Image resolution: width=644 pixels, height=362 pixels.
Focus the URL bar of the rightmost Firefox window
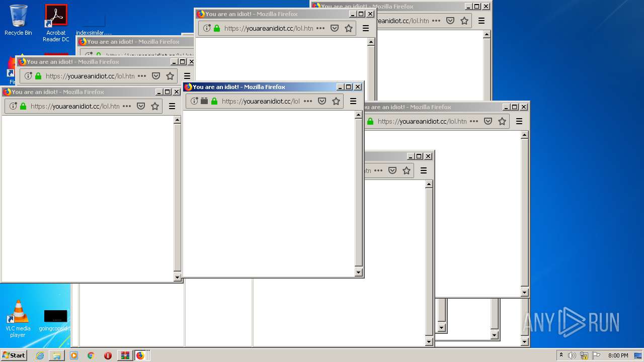point(422,121)
